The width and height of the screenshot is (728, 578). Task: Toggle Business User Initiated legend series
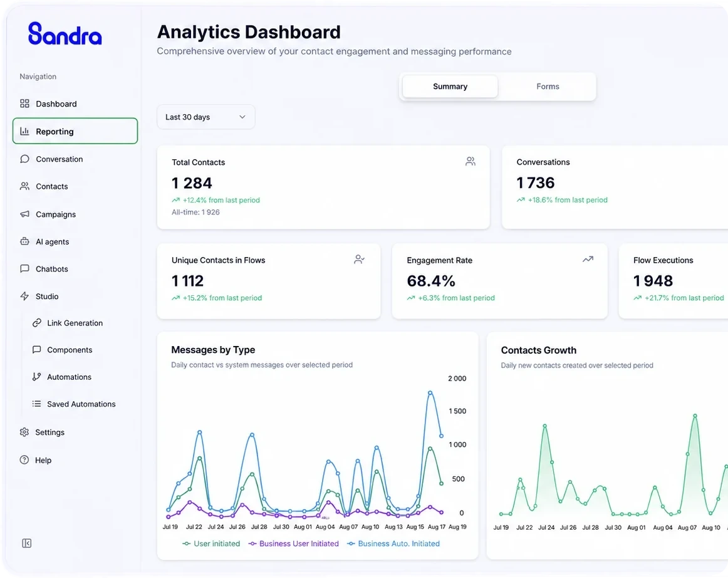[x=293, y=544]
